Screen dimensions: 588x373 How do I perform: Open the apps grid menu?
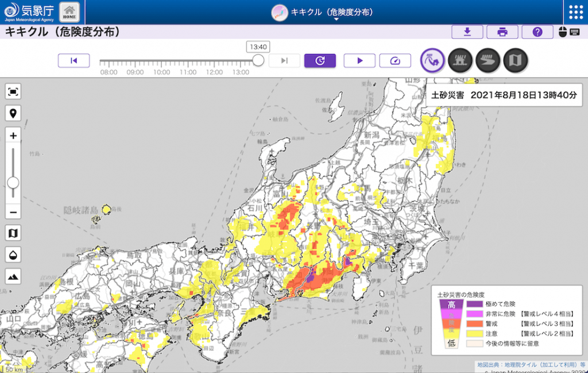[x=575, y=12]
